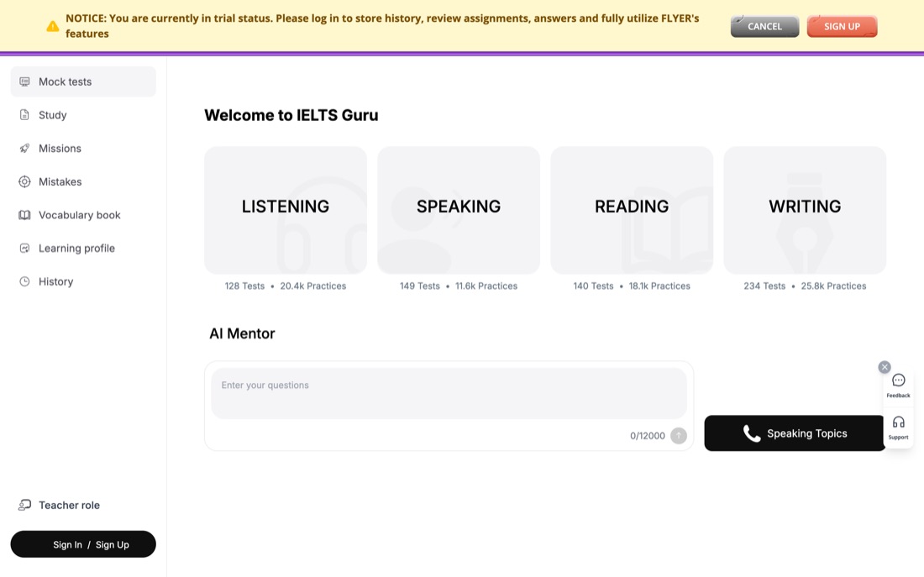Image resolution: width=924 pixels, height=577 pixels.
Task: Open the Vocabulary book page
Action: [83, 215]
